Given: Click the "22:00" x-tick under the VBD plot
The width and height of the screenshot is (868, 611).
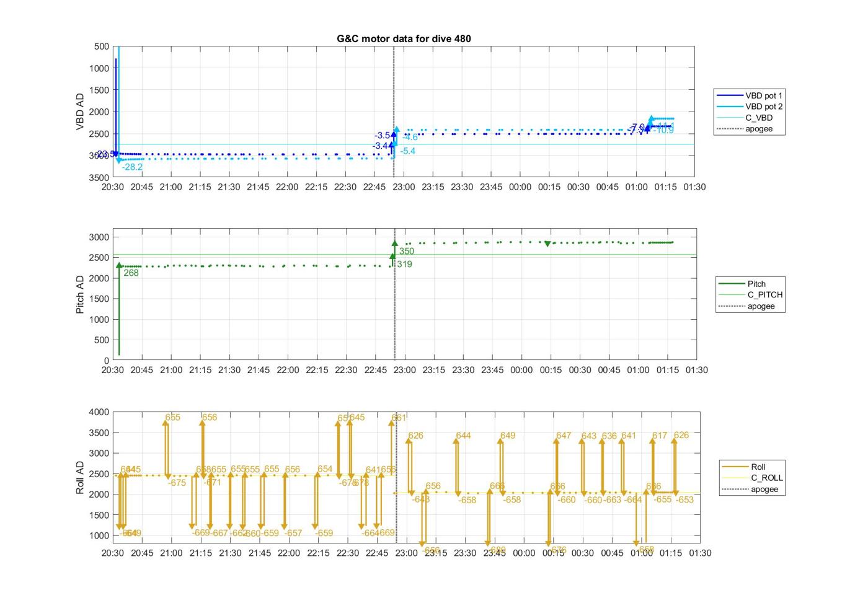Looking at the screenshot, I should 287,187.
